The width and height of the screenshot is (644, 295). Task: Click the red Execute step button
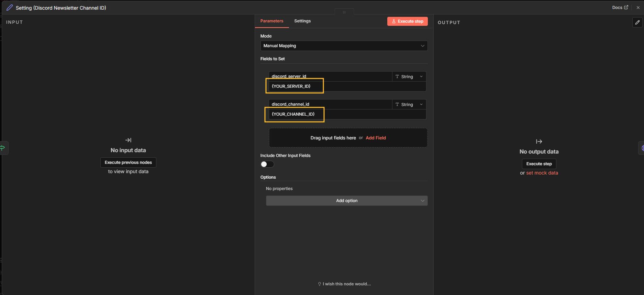[x=407, y=21]
